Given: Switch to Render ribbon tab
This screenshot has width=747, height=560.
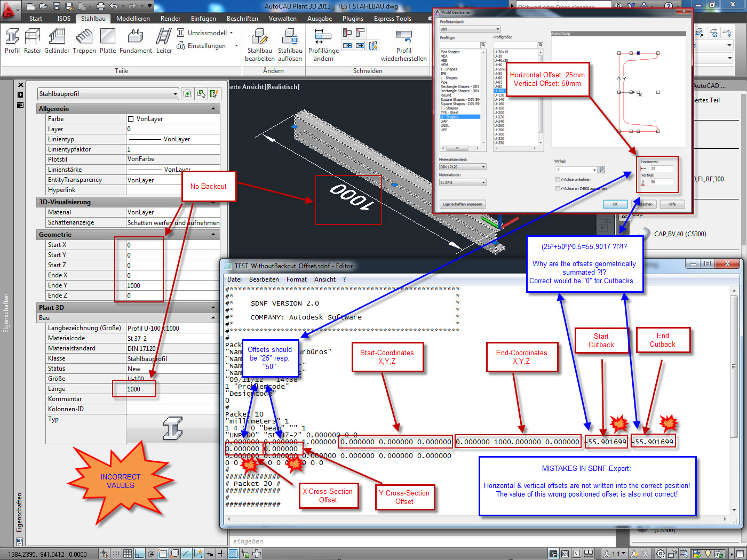Looking at the screenshot, I should point(171,19).
